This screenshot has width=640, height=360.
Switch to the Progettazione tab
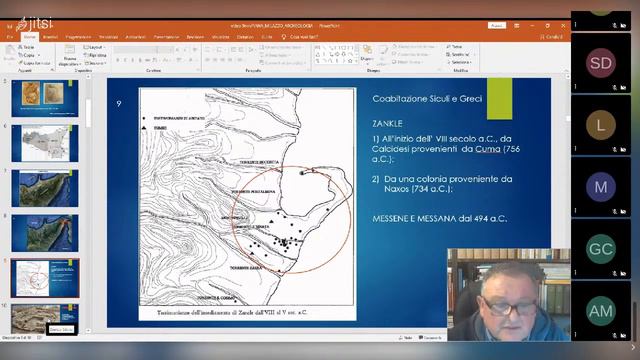78,37
